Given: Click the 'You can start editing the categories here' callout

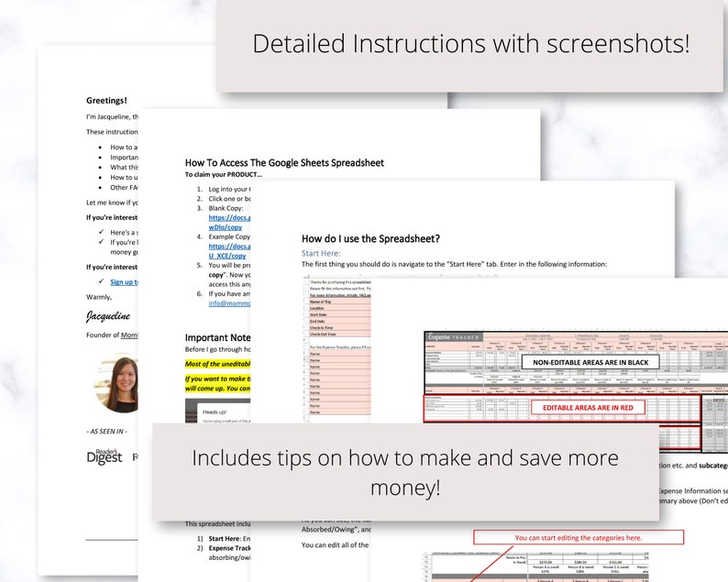Looking at the screenshot, I should tap(579, 537).
